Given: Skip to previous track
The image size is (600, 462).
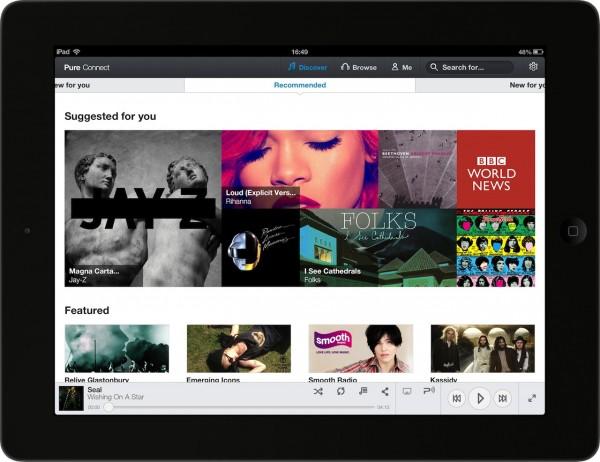Looking at the screenshot, I should (457, 398).
